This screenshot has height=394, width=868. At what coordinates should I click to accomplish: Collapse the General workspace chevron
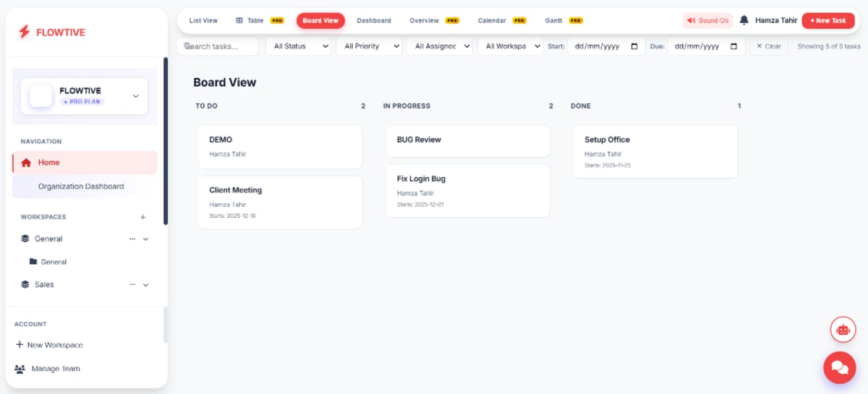(x=145, y=239)
